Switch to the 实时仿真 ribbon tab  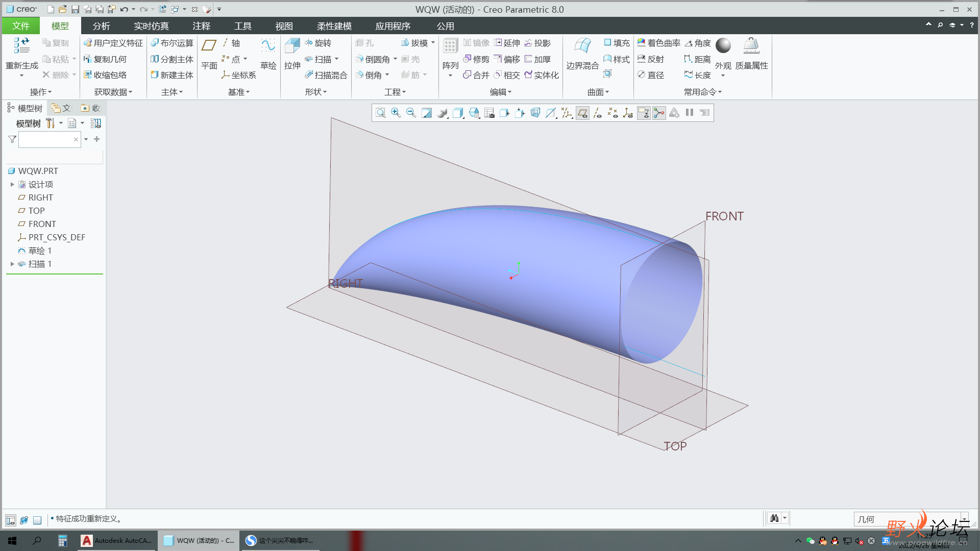point(151,26)
